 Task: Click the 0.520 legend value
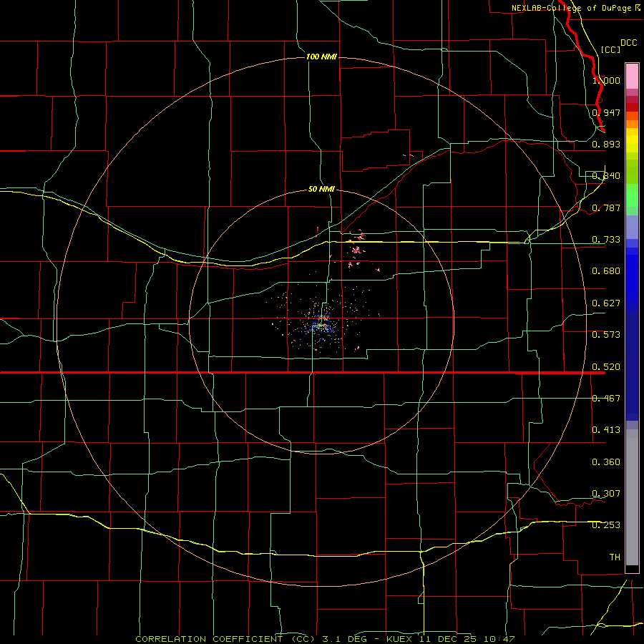[x=606, y=367]
